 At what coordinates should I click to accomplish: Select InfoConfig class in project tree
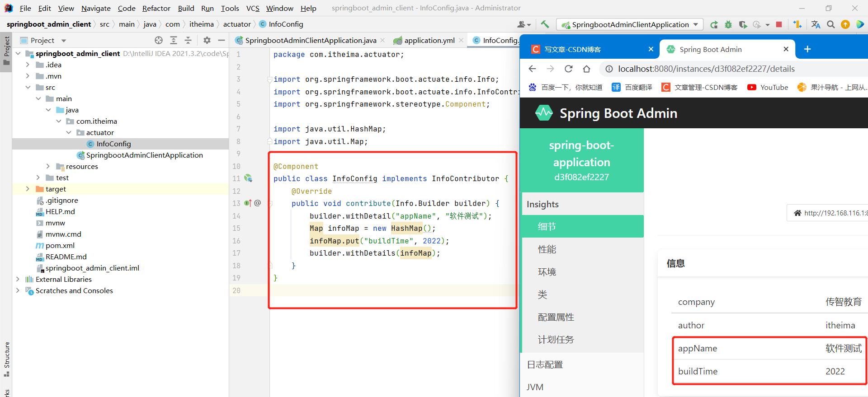pyautogui.click(x=113, y=144)
